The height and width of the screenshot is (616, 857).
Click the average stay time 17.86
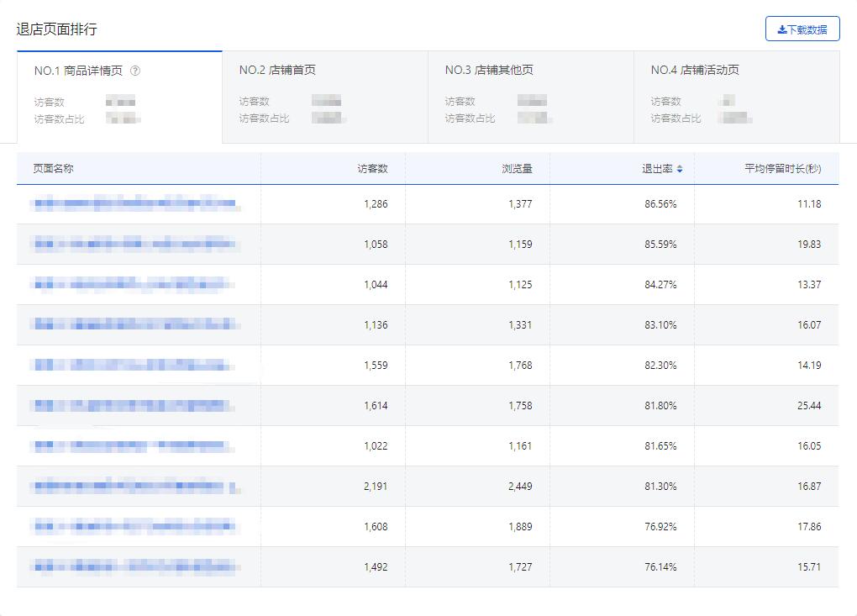point(809,526)
